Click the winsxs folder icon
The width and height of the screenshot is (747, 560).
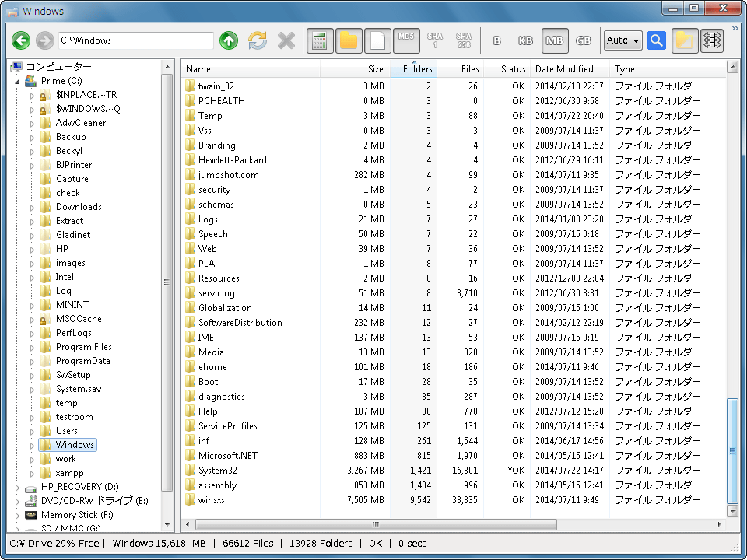click(x=190, y=499)
